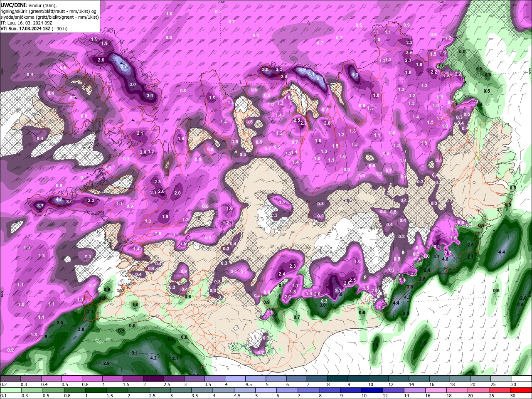Click the valid time 'VT: Sun. 17.03.2024 15Z (+30 h)'
The height and width of the screenshot is (399, 532).
tap(33, 29)
